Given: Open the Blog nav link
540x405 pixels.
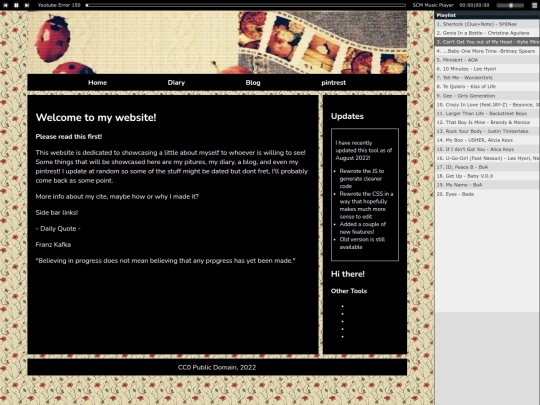Looking at the screenshot, I should point(253,83).
